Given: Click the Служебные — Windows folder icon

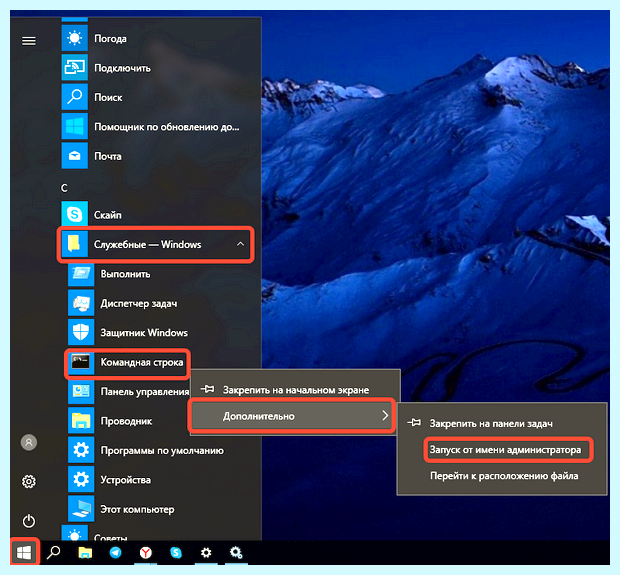Looking at the screenshot, I should click(74, 244).
